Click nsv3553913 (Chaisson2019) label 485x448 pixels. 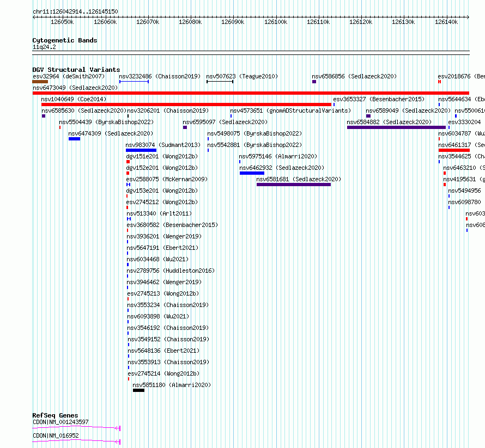[x=168, y=362]
